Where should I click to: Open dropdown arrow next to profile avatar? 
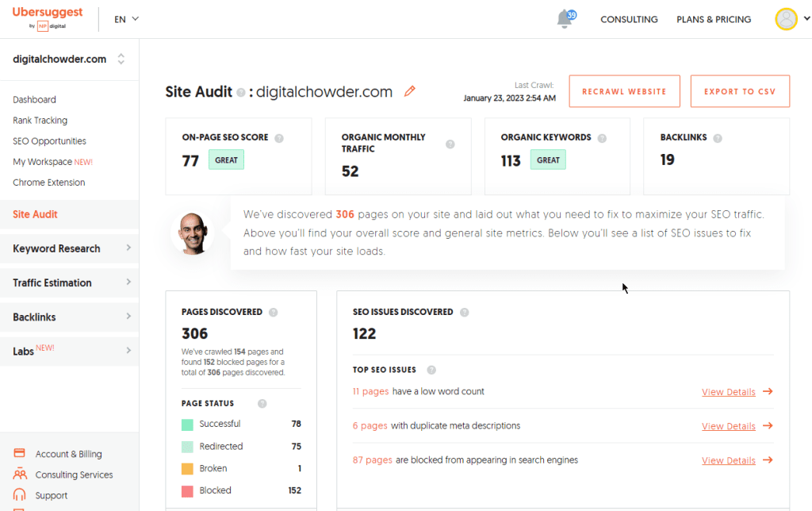click(x=806, y=19)
